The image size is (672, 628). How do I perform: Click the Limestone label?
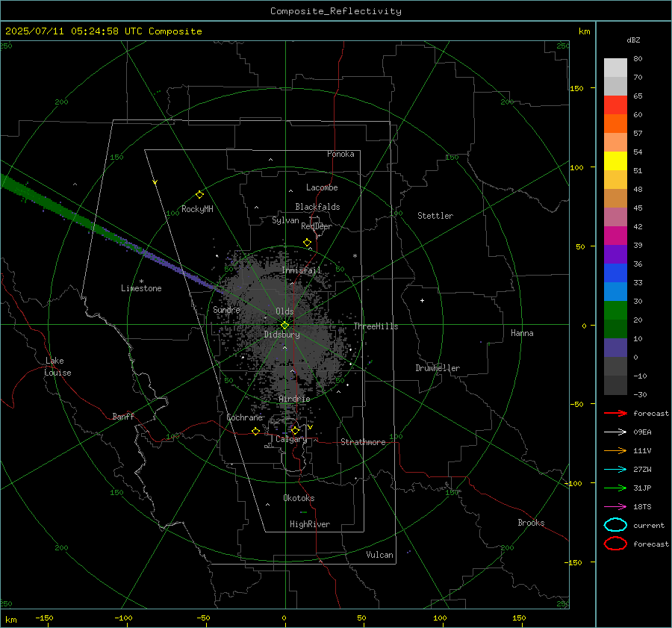pyautogui.click(x=141, y=288)
